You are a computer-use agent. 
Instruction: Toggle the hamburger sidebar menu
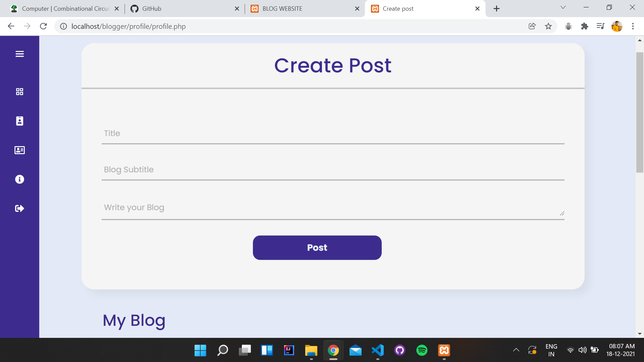point(19,54)
